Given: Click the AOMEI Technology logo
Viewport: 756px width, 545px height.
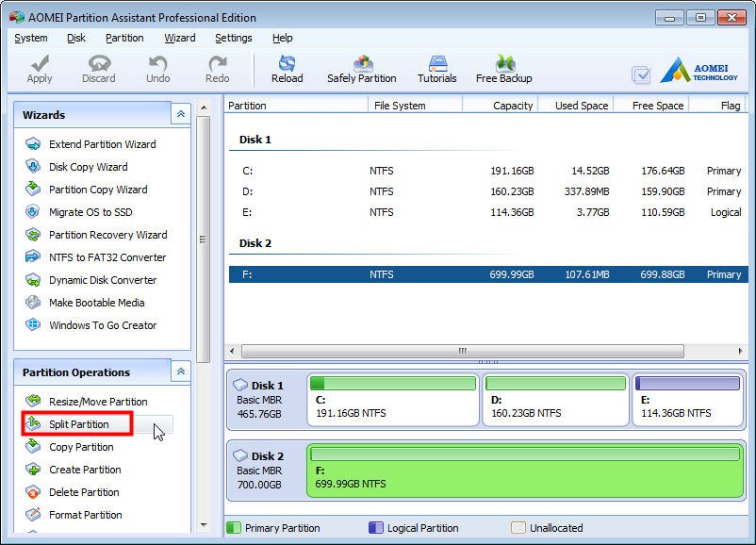Looking at the screenshot, I should coord(699,71).
